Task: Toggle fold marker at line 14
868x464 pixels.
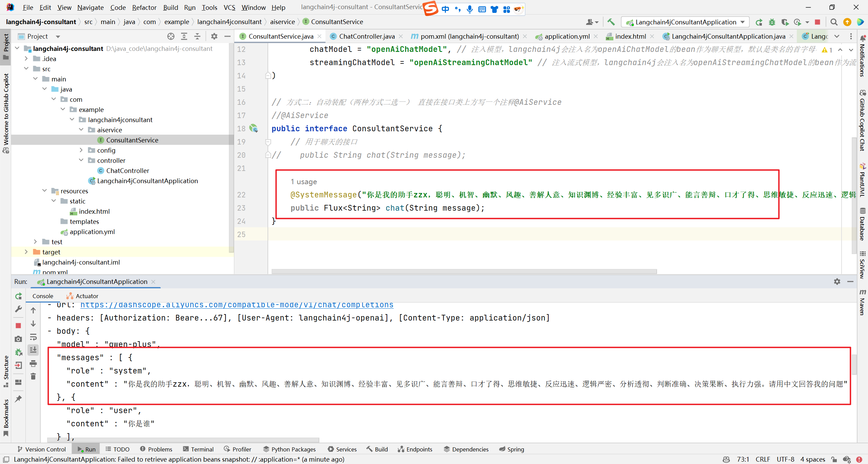Action: tap(268, 76)
